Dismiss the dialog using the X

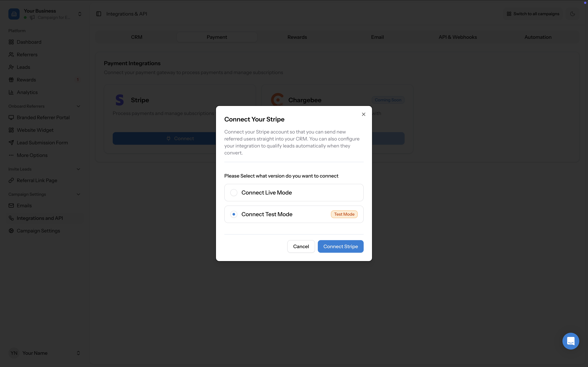[363, 114]
